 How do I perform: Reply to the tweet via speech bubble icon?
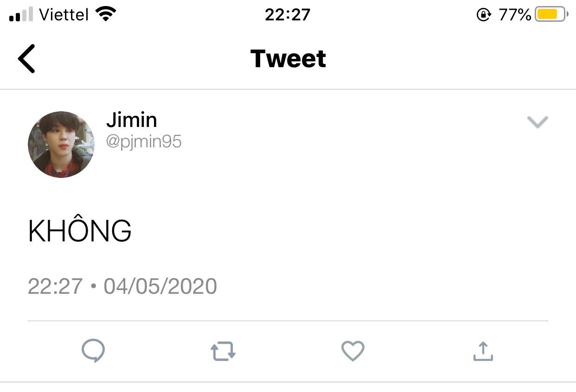coord(93,351)
